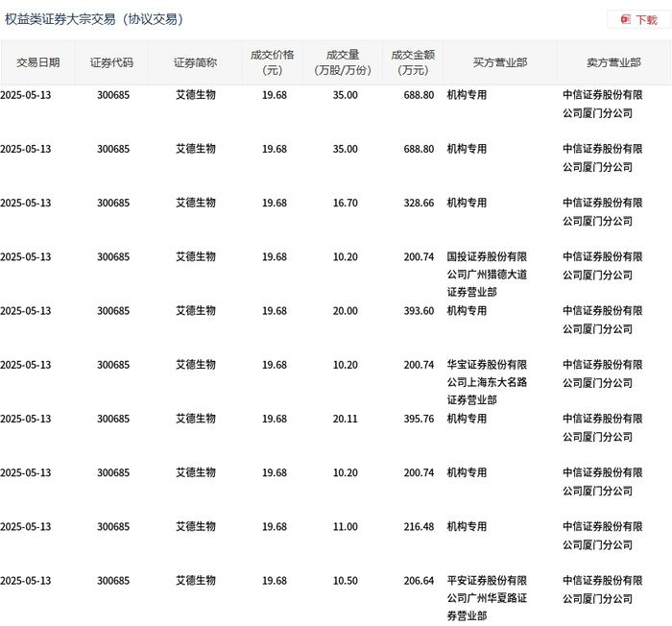Viewport: 672px width, 626px height.
Task: Click buyer 华宝证券股份有限公司上海东大名路证券营业部
Action: 487,382
